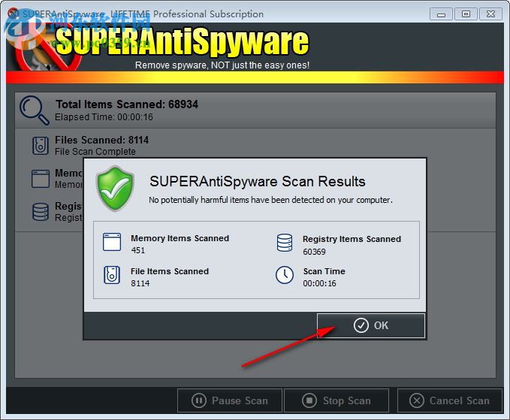Click 'Remove spyware, NOT just the easy ones!' tagline
This screenshot has width=510, height=420.
click(x=222, y=65)
